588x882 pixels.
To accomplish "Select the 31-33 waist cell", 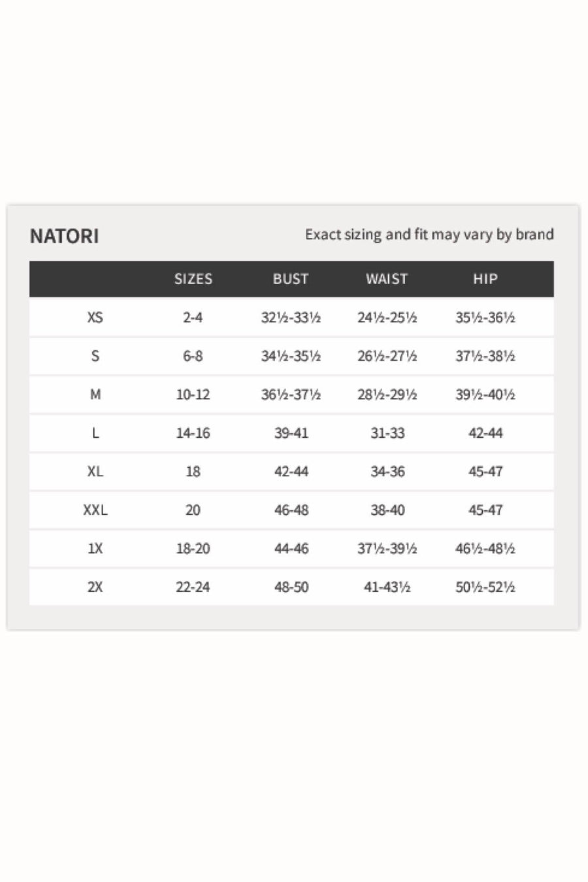I will pyautogui.click(x=387, y=433).
